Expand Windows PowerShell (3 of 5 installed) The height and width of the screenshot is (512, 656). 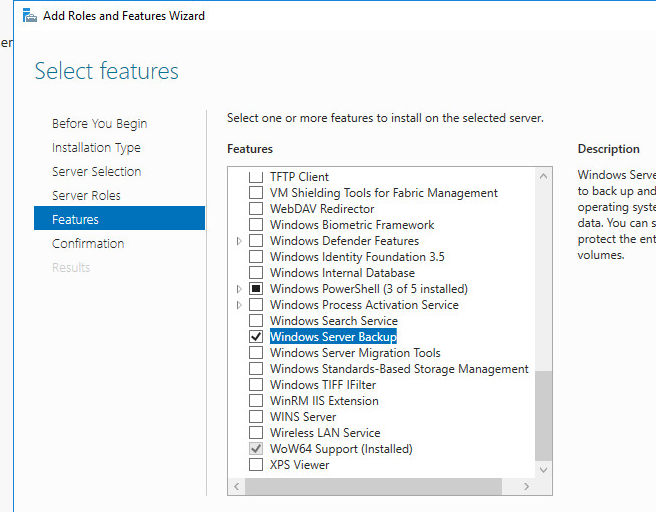pyautogui.click(x=239, y=289)
